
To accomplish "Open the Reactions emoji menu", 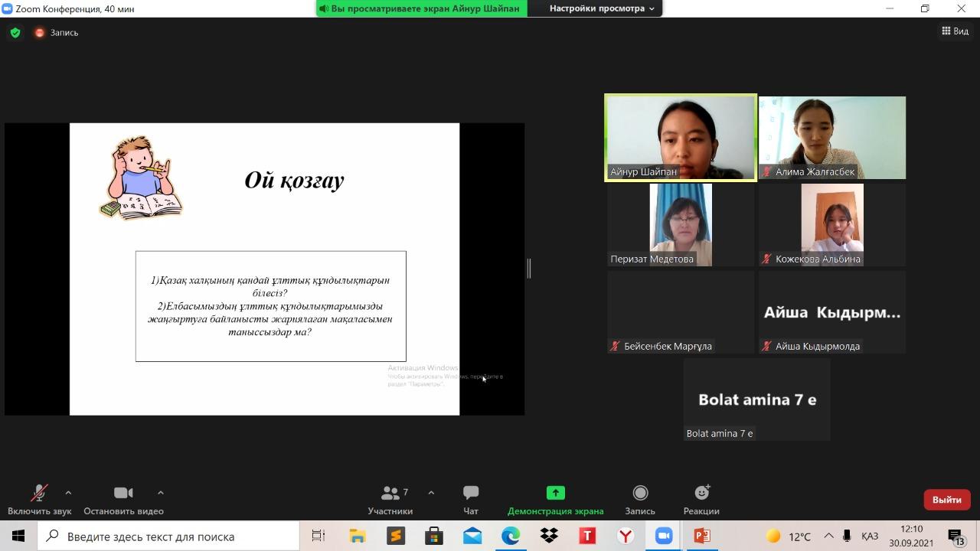I will [x=701, y=494].
